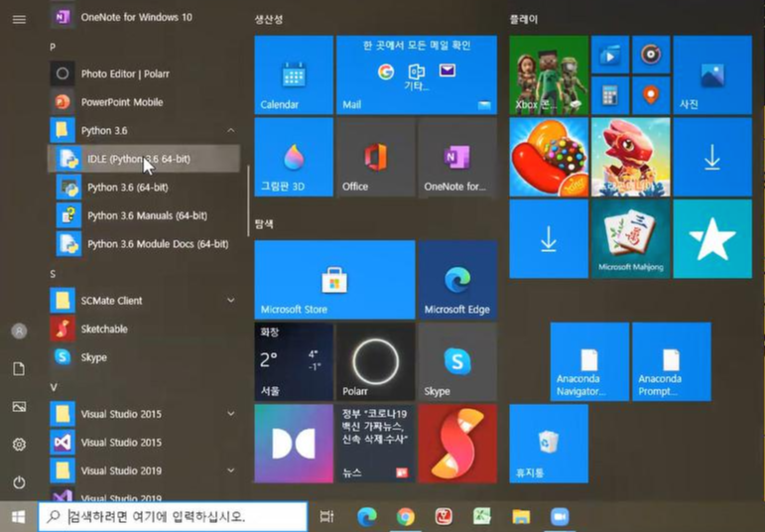This screenshot has height=532, width=765.
Task: Open the OneNote for... tile
Action: 457,157
